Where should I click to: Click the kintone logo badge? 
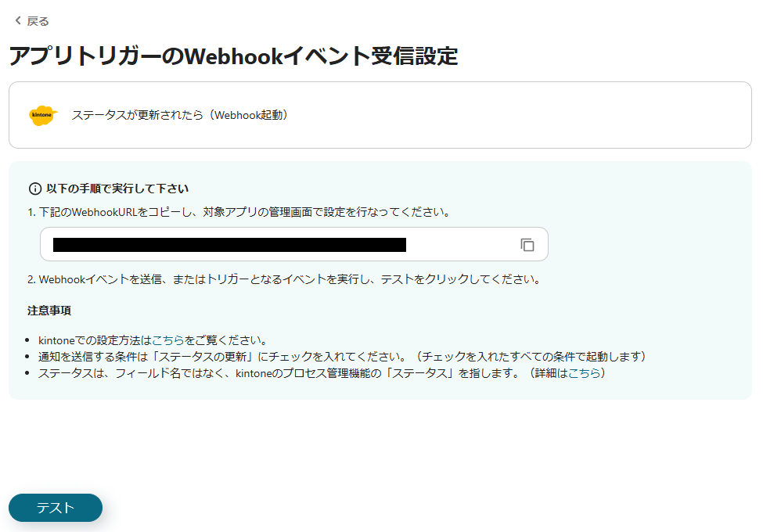pos(43,115)
